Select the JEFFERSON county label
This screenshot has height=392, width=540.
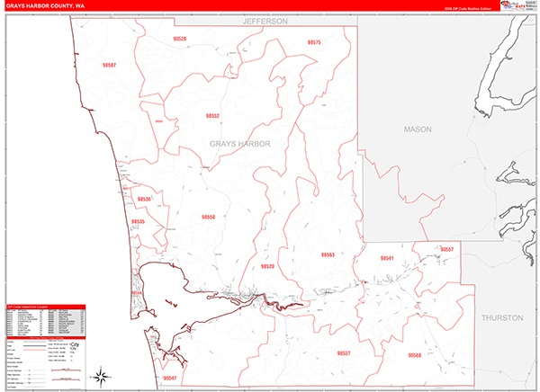(x=265, y=21)
